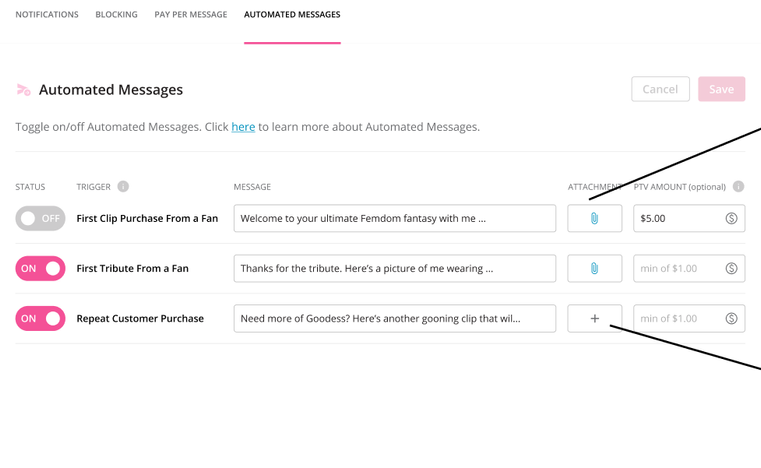Viewport: 761px width, 468px height.
Task: Click Repeat Customer Purchase PTV amount field
Action: pos(689,318)
